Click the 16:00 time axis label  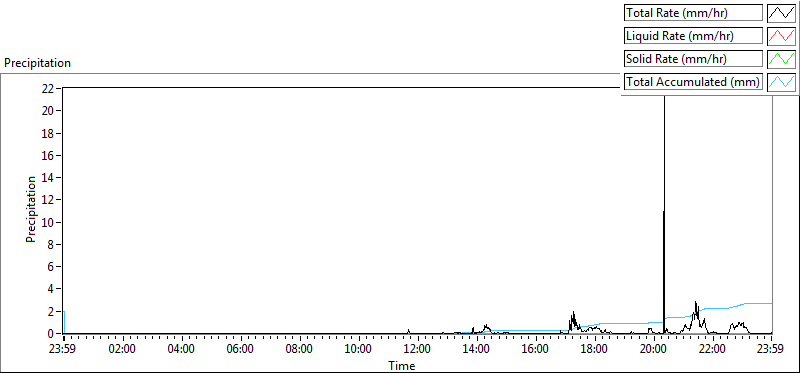(x=536, y=350)
